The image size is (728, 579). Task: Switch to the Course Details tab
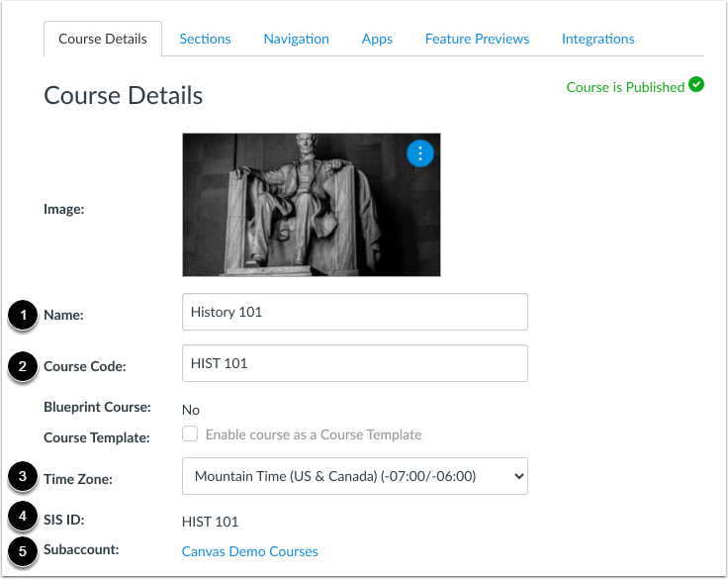(x=103, y=39)
